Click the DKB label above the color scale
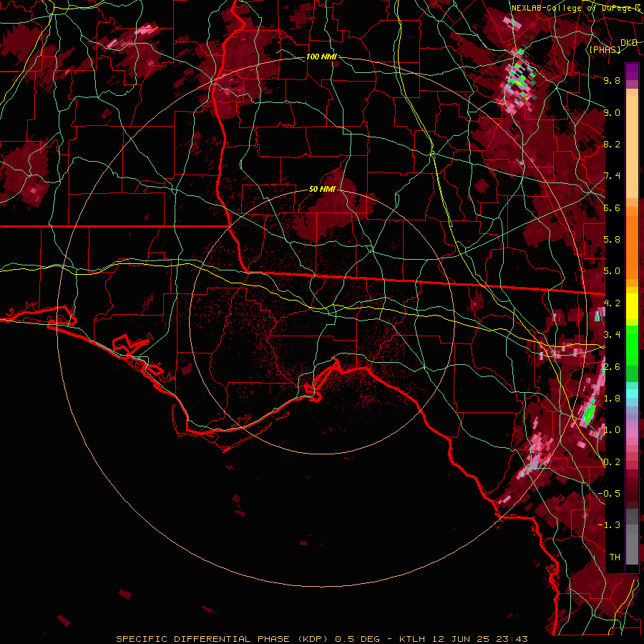644x644 pixels. 629,42
